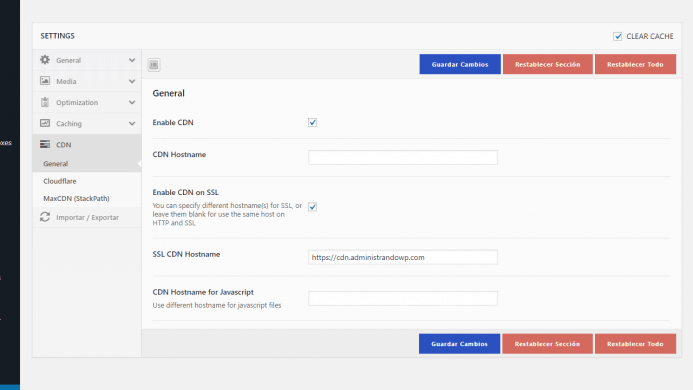Viewport: 693px width, 390px height.
Task: Open the General settings menu item
Action: tap(87, 60)
